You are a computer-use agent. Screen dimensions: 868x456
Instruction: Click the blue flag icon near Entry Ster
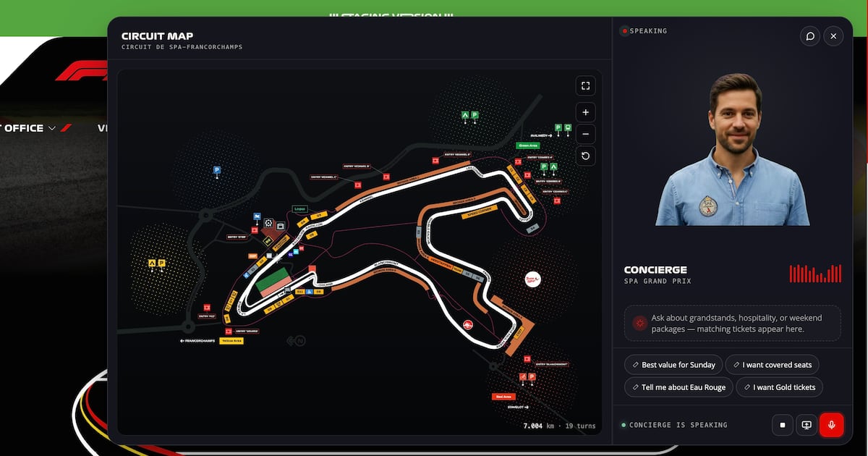(258, 216)
